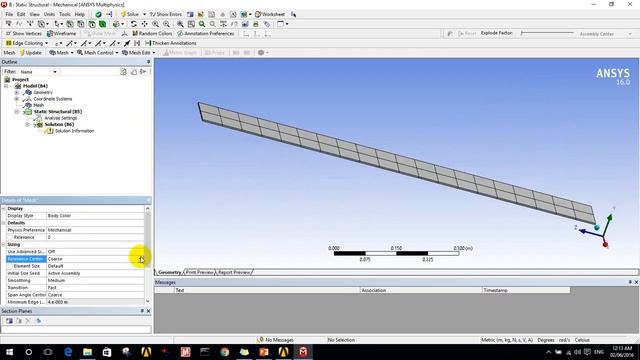
Task: Click the Relevance Center Coarse value
Action: [95, 259]
